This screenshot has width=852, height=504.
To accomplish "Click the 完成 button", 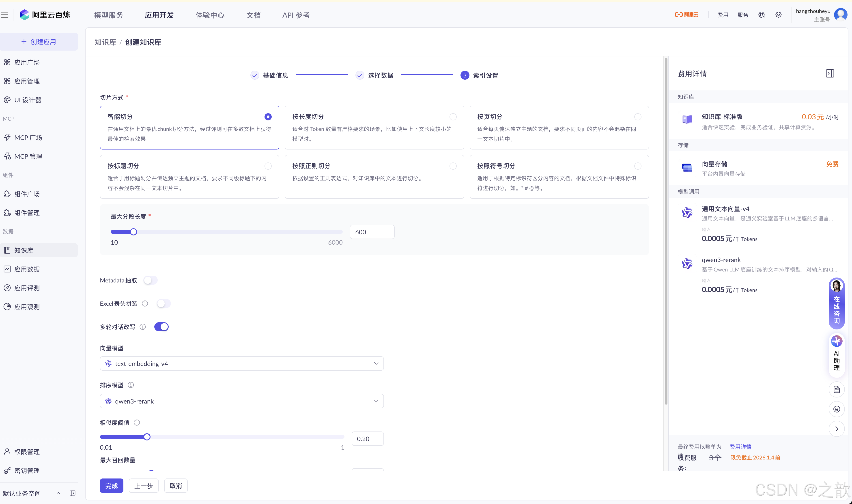I will click(x=112, y=486).
